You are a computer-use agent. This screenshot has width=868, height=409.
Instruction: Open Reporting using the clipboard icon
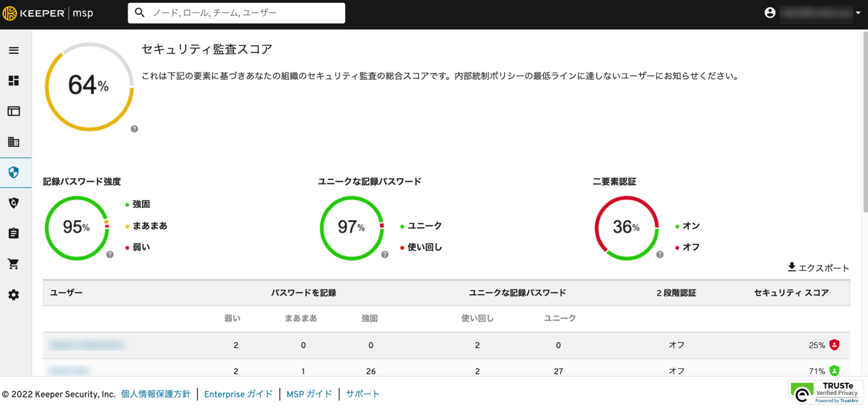(13, 233)
